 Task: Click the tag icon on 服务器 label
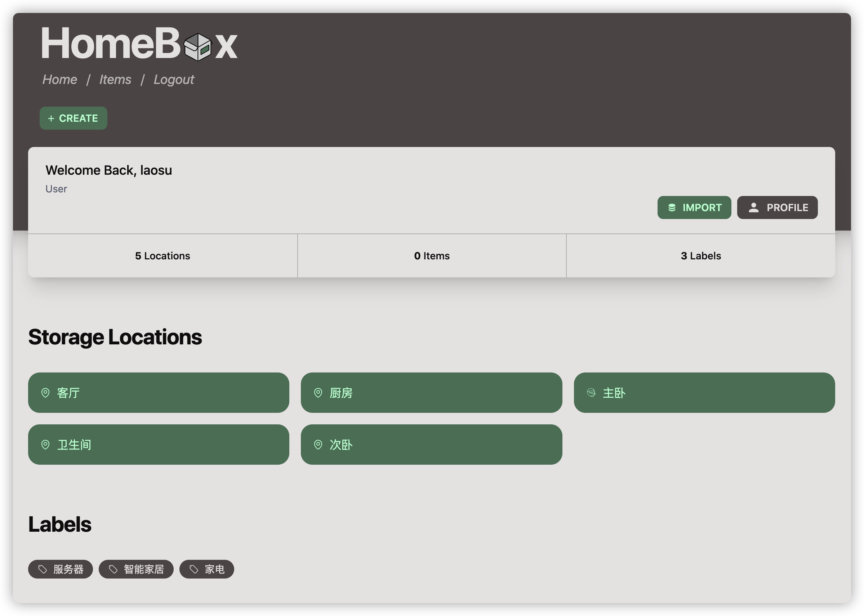pos(43,569)
